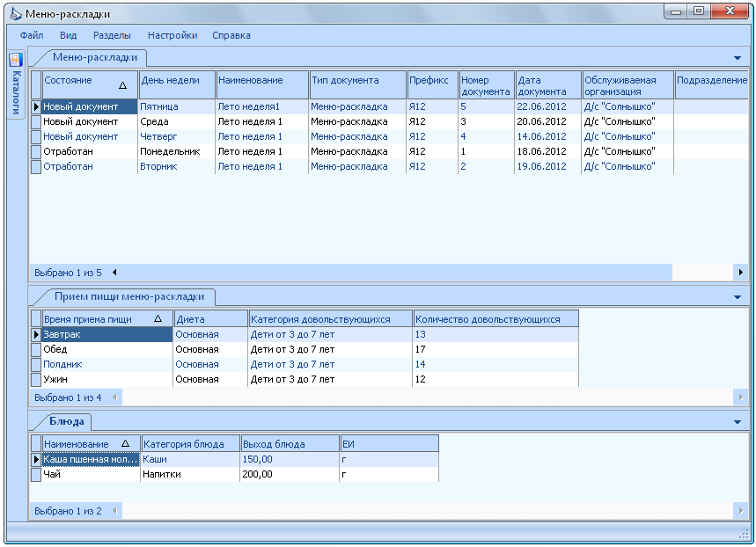Sort by Тип документа column header
Screen dimensions: 756x547
357,85
